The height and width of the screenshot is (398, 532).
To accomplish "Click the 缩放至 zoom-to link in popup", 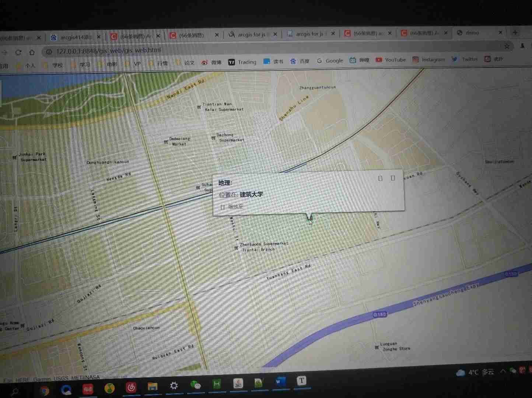I will (x=235, y=207).
